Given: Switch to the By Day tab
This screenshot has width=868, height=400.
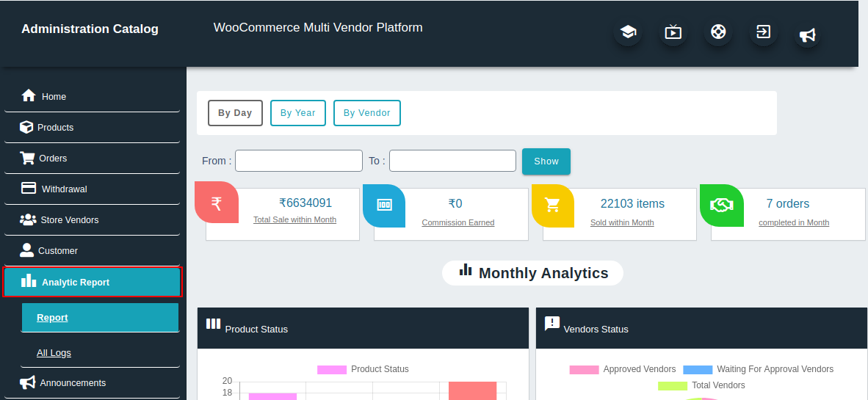Looking at the screenshot, I should click(x=235, y=113).
